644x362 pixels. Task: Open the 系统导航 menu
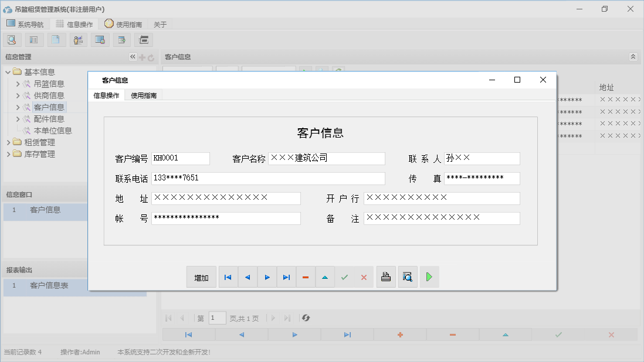25,24
